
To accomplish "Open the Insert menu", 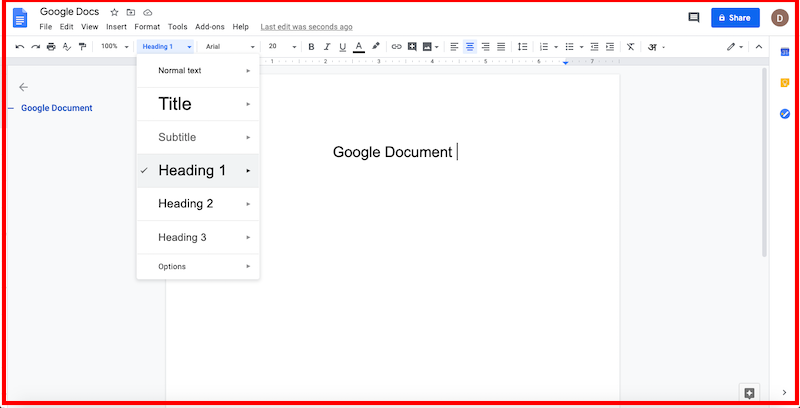I will pyautogui.click(x=116, y=27).
